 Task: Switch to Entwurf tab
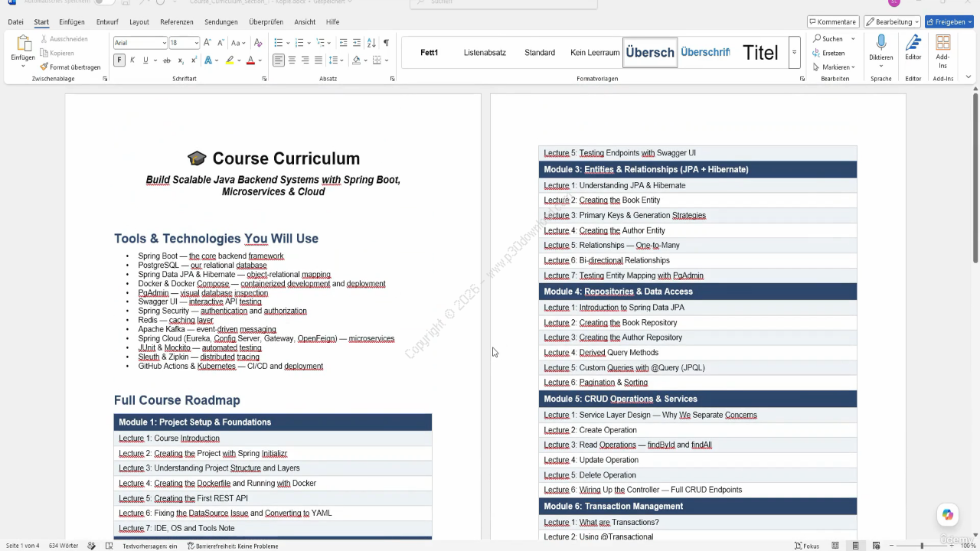pyautogui.click(x=107, y=22)
